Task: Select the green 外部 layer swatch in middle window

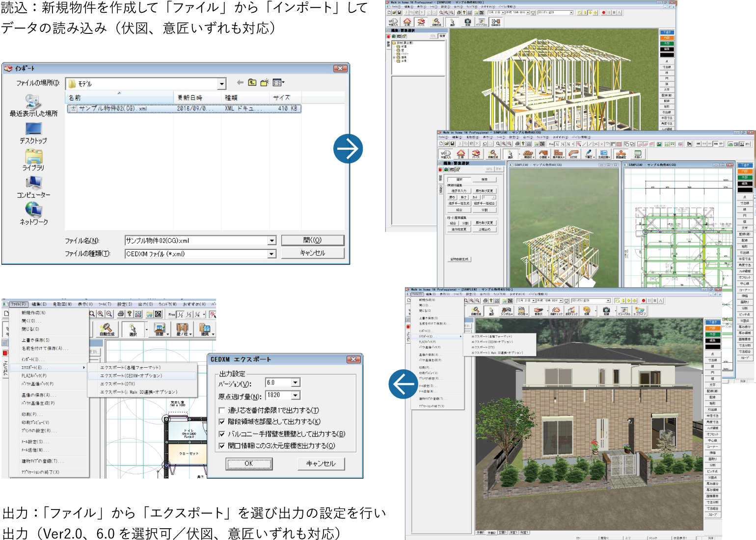Action: point(745,177)
